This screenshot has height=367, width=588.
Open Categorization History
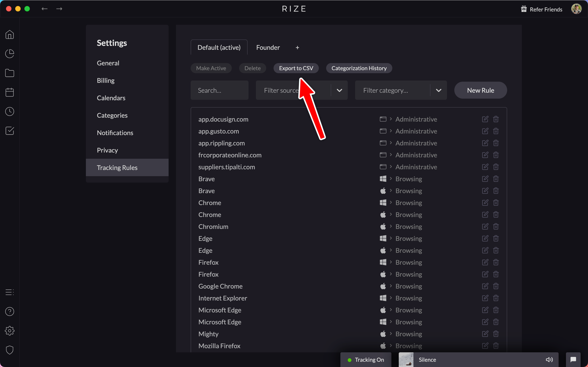[x=359, y=68]
